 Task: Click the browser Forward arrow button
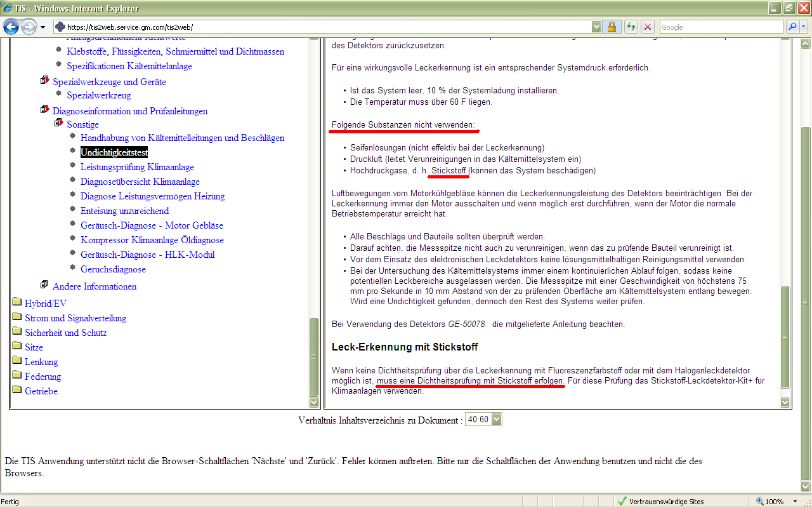click(29, 27)
